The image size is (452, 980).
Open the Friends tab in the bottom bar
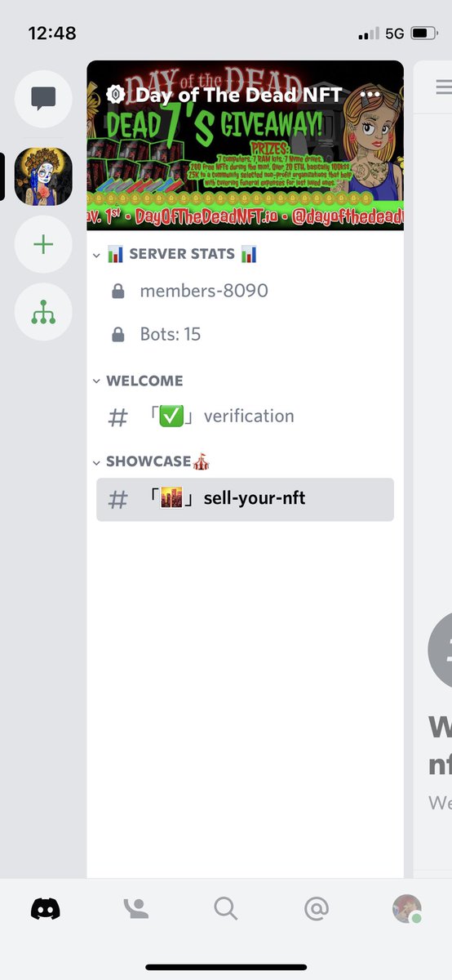click(135, 908)
